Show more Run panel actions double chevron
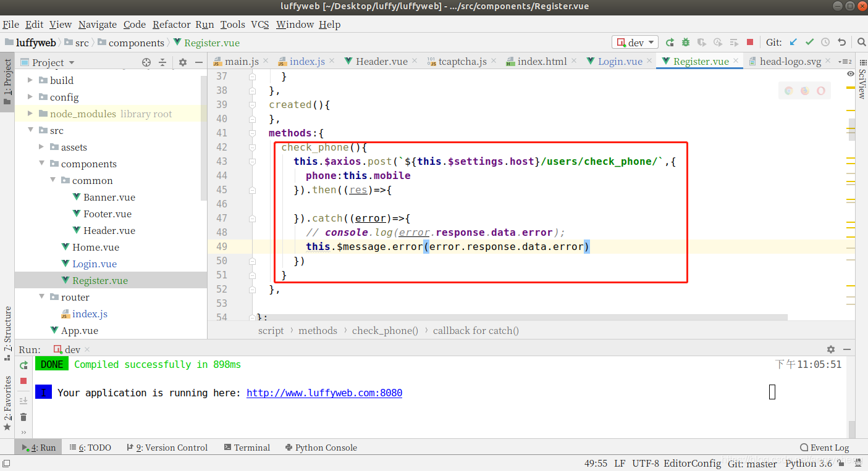This screenshot has width=868, height=471. (x=23, y=432)
